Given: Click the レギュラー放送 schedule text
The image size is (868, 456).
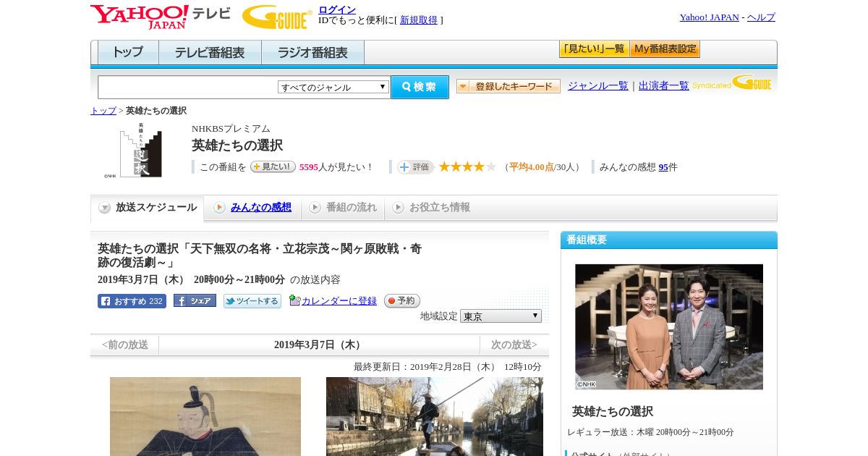Looking at the screenshot, I should coord(650,432).
